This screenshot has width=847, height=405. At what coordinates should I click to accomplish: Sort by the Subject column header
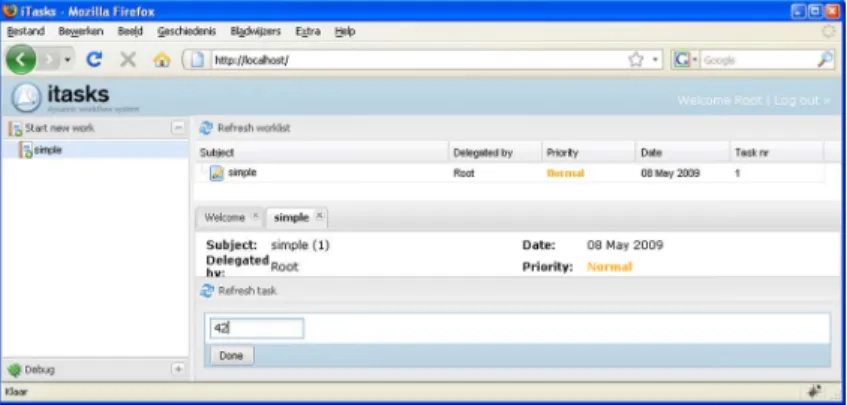322,153
